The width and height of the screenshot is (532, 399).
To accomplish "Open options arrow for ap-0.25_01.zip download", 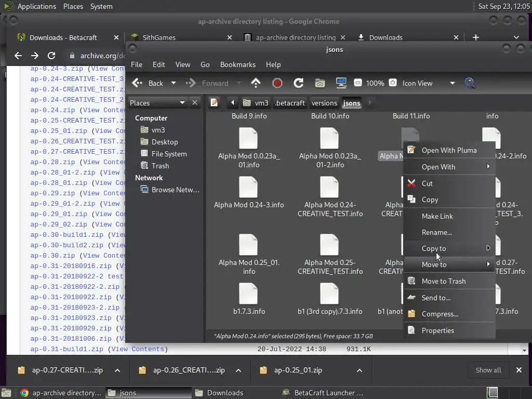I will coord(360,370).
